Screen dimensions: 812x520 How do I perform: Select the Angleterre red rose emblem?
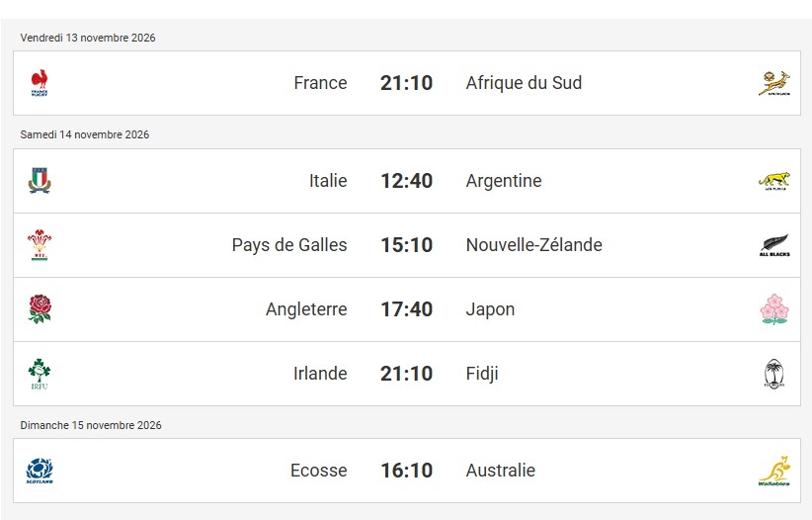click(x=40, y=309)
